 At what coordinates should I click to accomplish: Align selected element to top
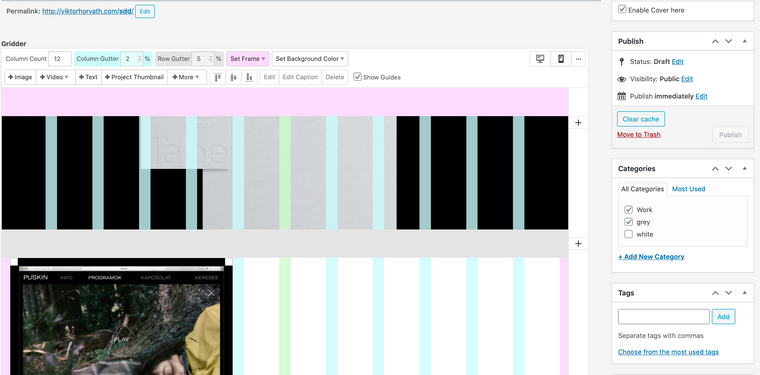[x=218, y=77]
